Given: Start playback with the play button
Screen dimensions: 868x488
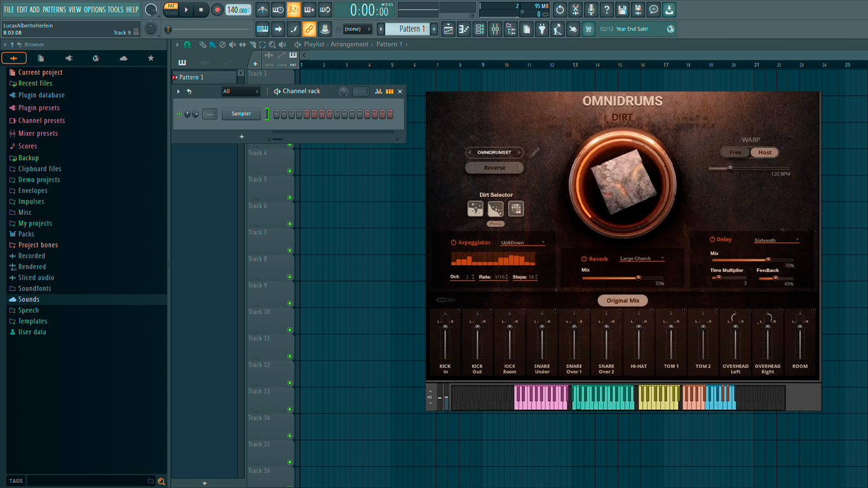Looking at the screenshot, I should tap(186, 10).
